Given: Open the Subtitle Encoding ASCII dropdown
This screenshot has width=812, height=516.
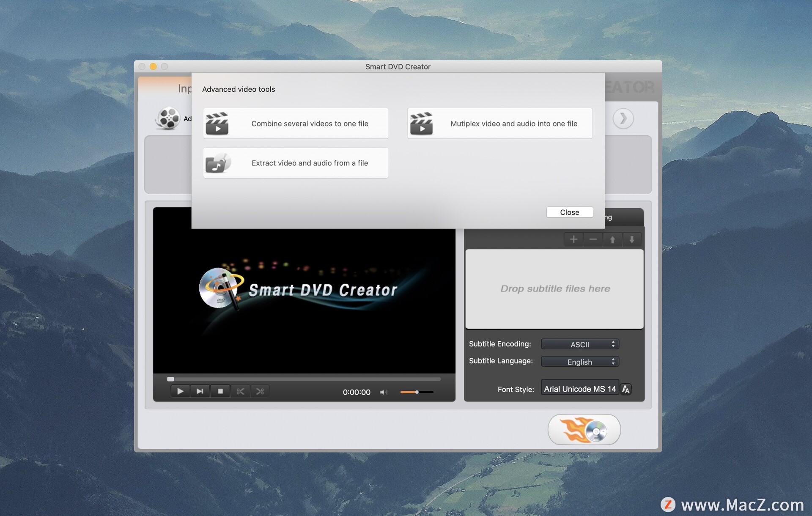Looking at the screenshot, I should (x=580, y=344).
